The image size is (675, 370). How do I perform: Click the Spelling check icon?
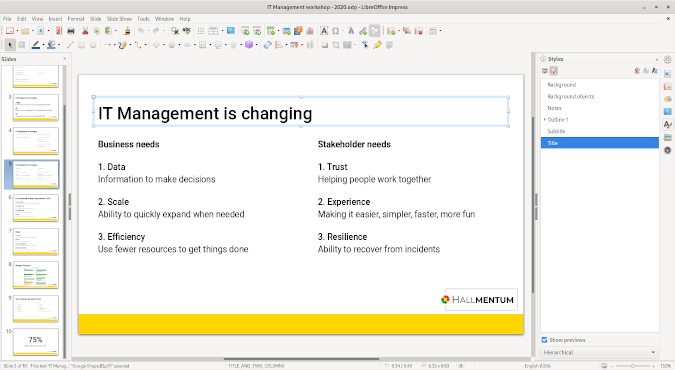point(186,31)
